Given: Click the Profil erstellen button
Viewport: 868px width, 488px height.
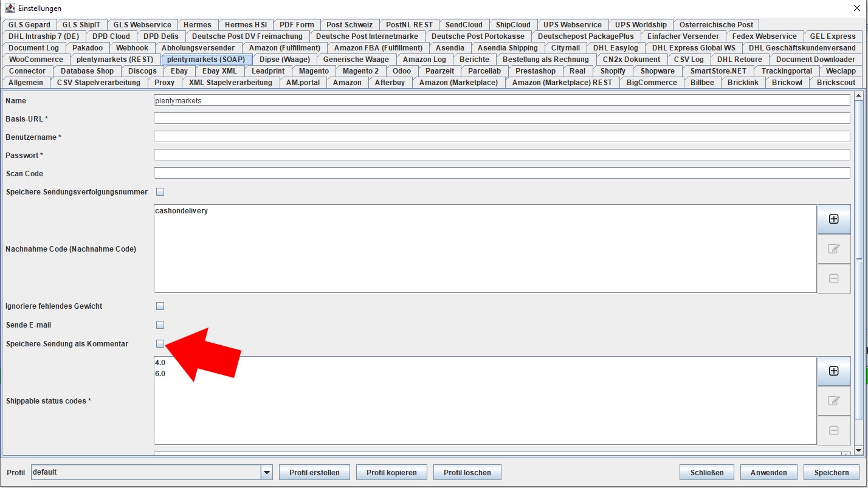Looking at the screenshot, I should tap(315, 472).
